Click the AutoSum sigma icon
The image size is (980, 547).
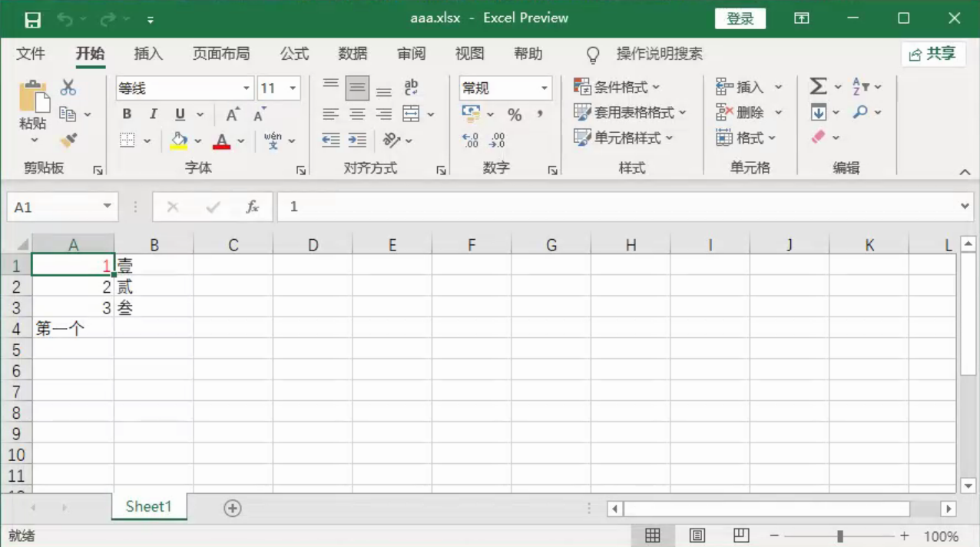[818, 87]
